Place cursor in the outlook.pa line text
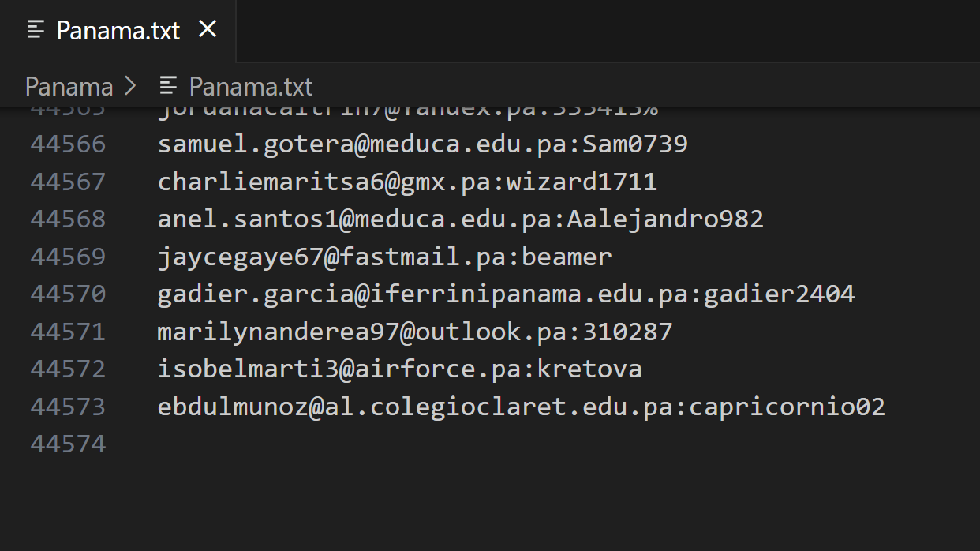Screen dimensions: 980x551 pyautogui.click(x=414, y=332)
